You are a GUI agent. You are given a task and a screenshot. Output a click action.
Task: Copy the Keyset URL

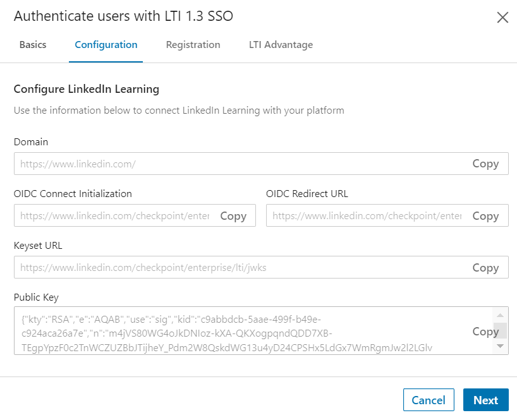tap(485, 268)
